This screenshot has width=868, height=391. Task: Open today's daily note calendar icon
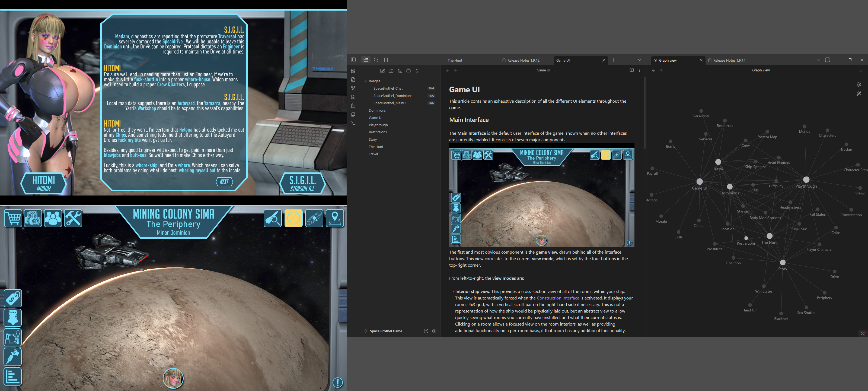pos(353,106)
